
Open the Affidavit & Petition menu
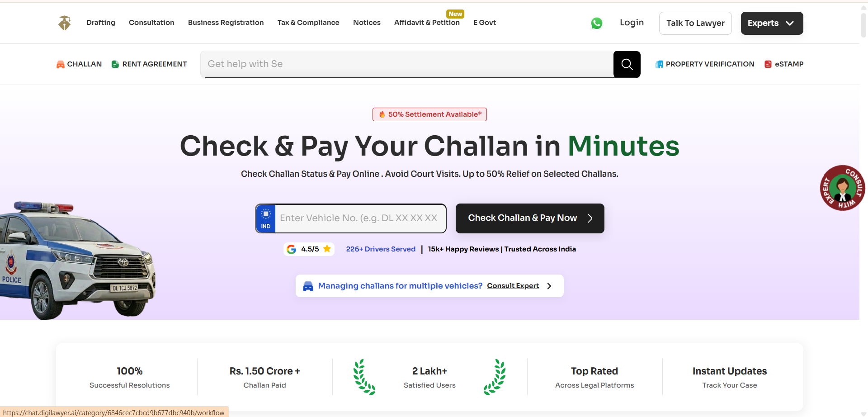click(x=427, y=23)
